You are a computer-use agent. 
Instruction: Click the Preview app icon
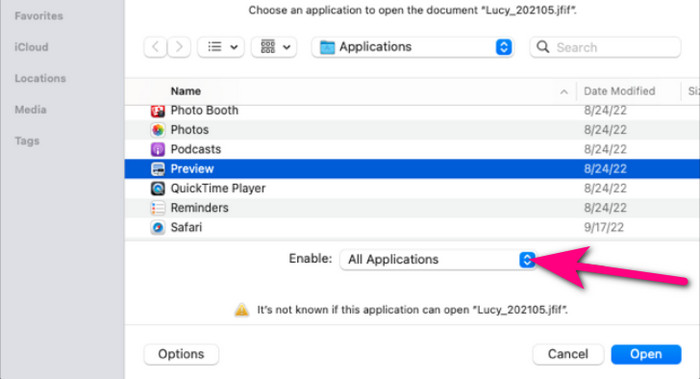(x=158, y=169)
